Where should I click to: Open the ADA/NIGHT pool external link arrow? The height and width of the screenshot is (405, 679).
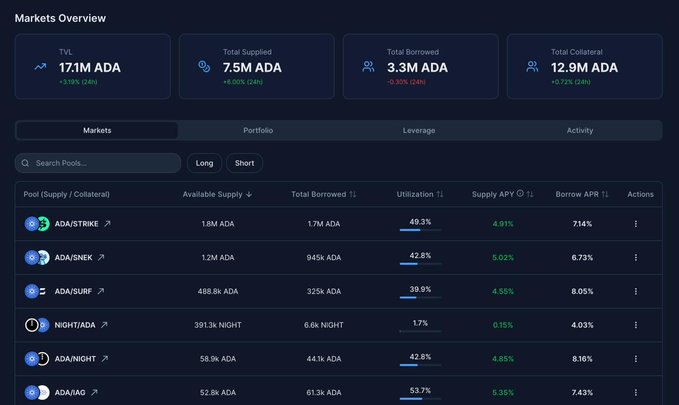(104, 359)
